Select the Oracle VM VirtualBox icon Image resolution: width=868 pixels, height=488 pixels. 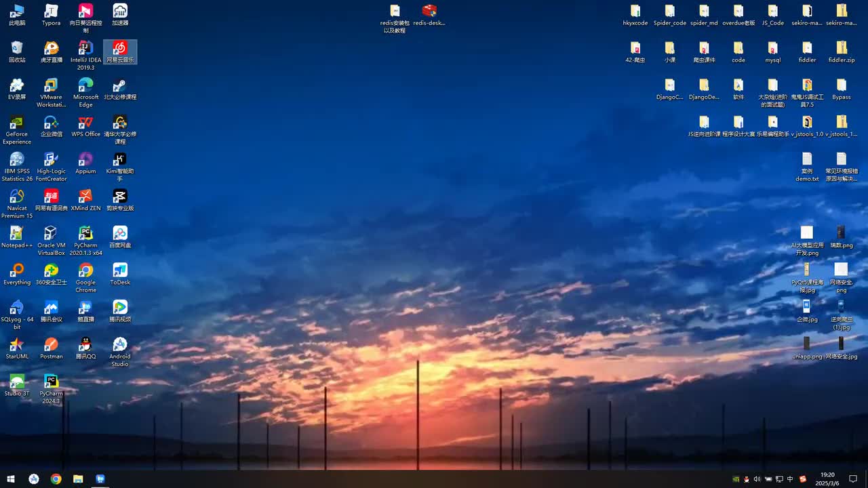coord(51,241)
